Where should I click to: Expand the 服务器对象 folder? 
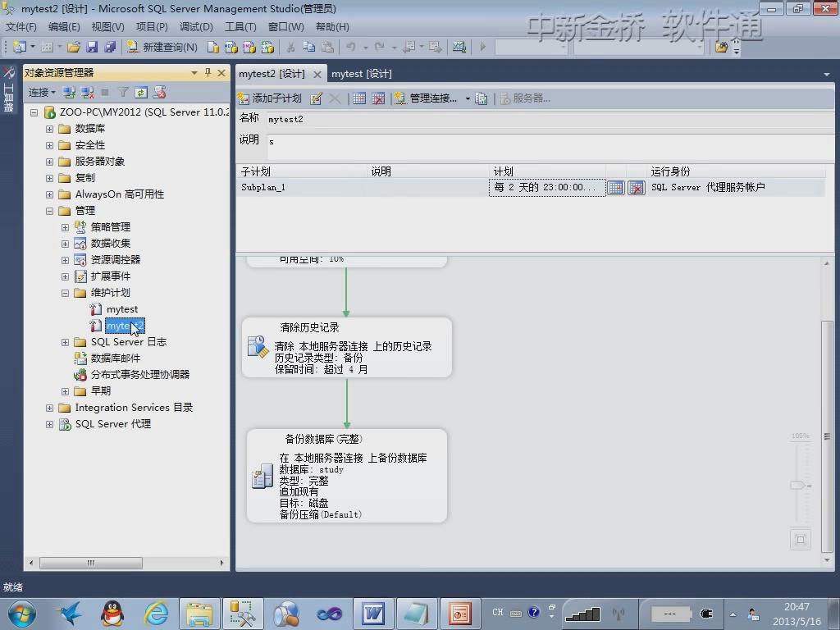49,162
